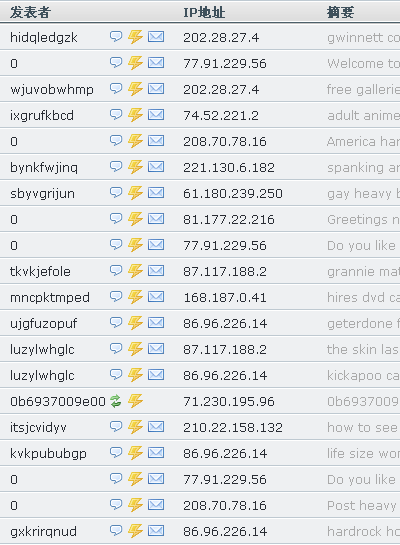
Task: Click the envelope icon for ixgrufkbcd
Action: coord(156,114)
